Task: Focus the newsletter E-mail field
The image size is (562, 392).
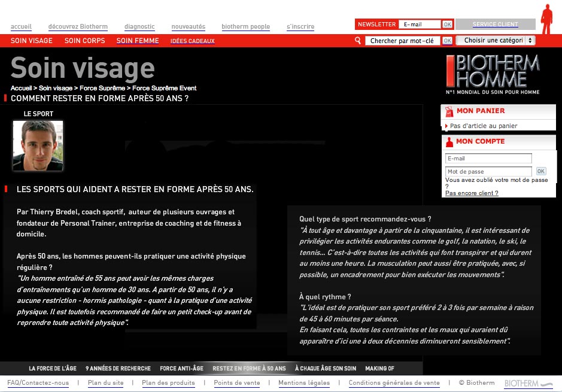Action: point(420,25)
